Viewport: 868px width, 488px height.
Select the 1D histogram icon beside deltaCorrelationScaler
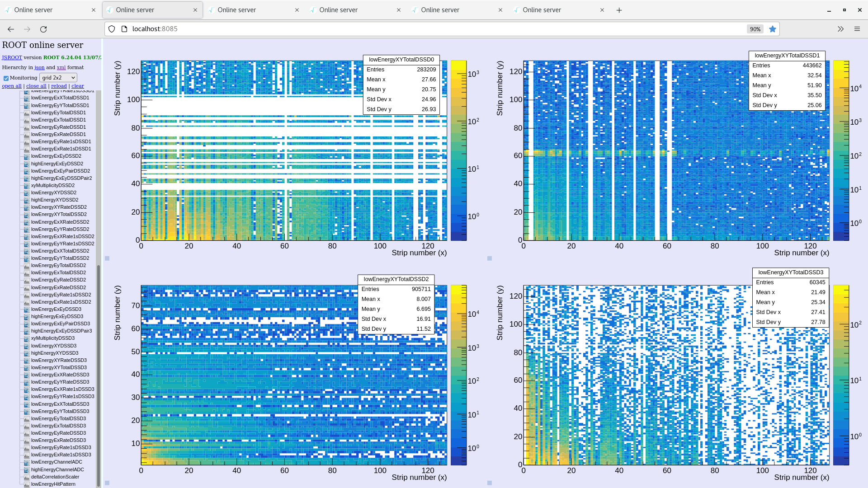tap(26, 477)
